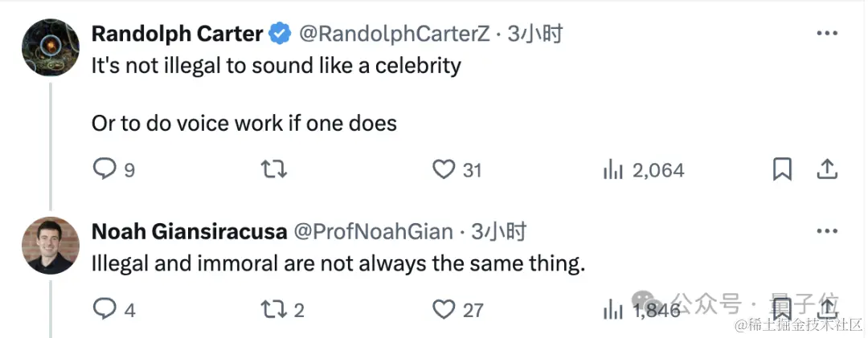This screenshot has height=338, width=868.
Task: View analytics for Randolph Carter's tweet
Action: pos(612,169)
